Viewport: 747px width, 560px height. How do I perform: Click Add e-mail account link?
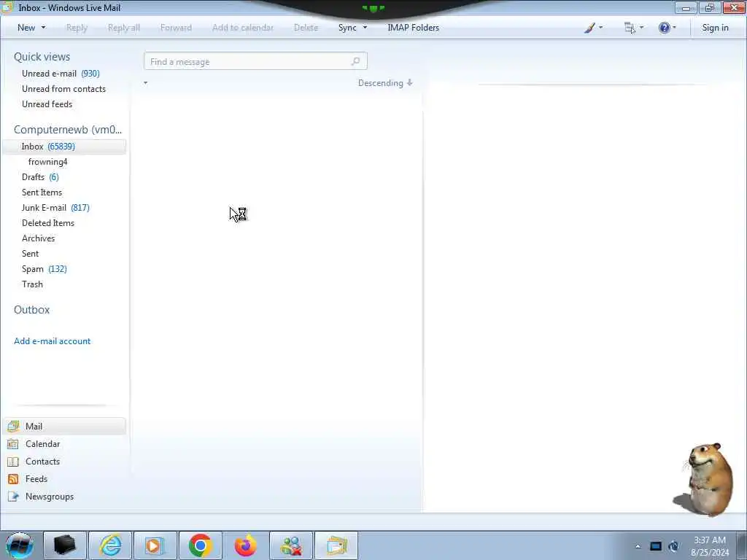pyautogui.click(x=52, y=341)
